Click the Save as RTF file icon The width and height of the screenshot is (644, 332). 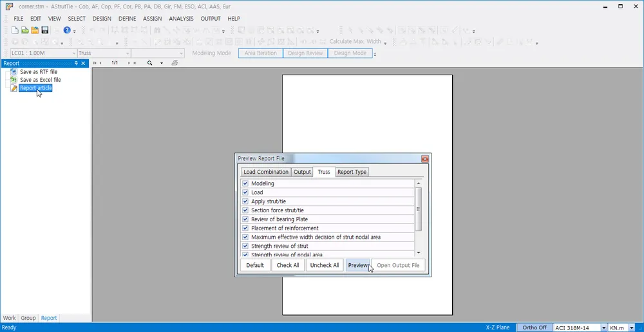[x=14, y=72]
